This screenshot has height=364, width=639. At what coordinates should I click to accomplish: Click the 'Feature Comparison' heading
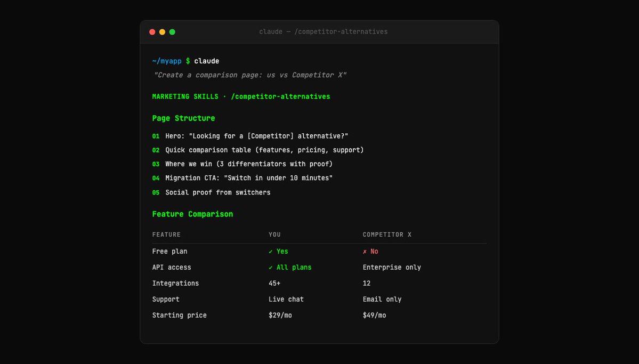[192, 214]
